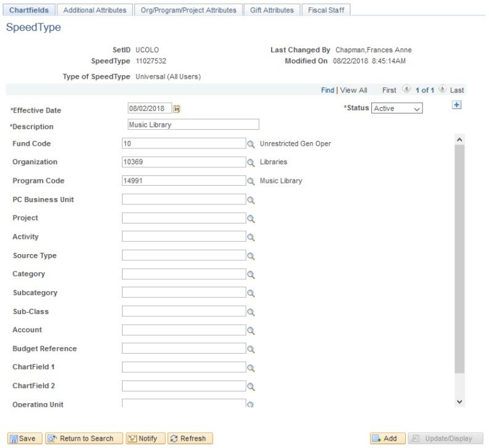Image resolution: width=489 pixels, height=448 pixels.
Task: Open the Effective Date calendar picker
Action: click(x=177, y=109)
